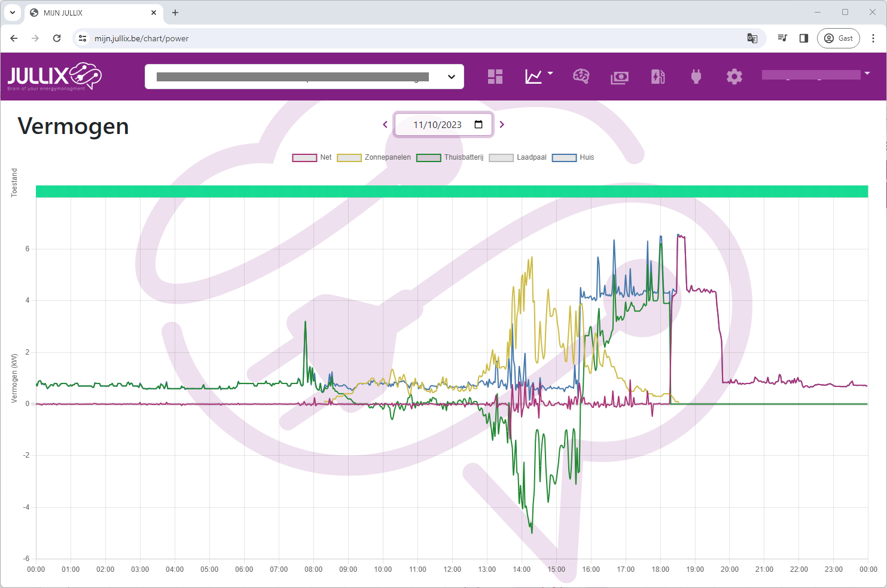Click the money tariff icon
This screenshot has width=887, height=588.
coord(619,77)
